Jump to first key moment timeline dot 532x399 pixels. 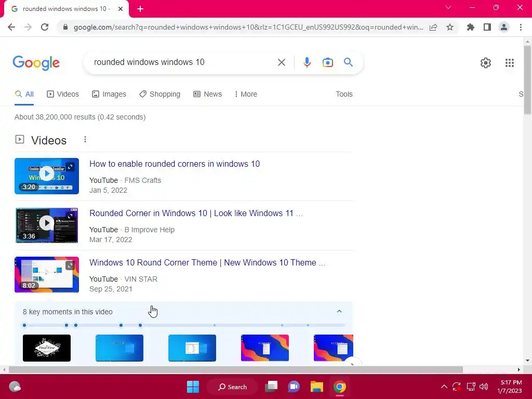(x=24, y=325)
